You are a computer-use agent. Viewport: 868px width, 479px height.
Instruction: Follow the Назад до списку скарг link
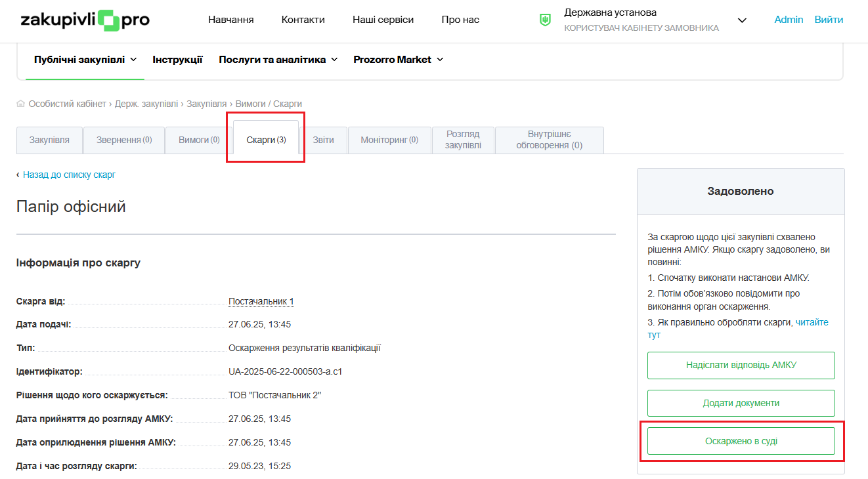tap(69, 175)
